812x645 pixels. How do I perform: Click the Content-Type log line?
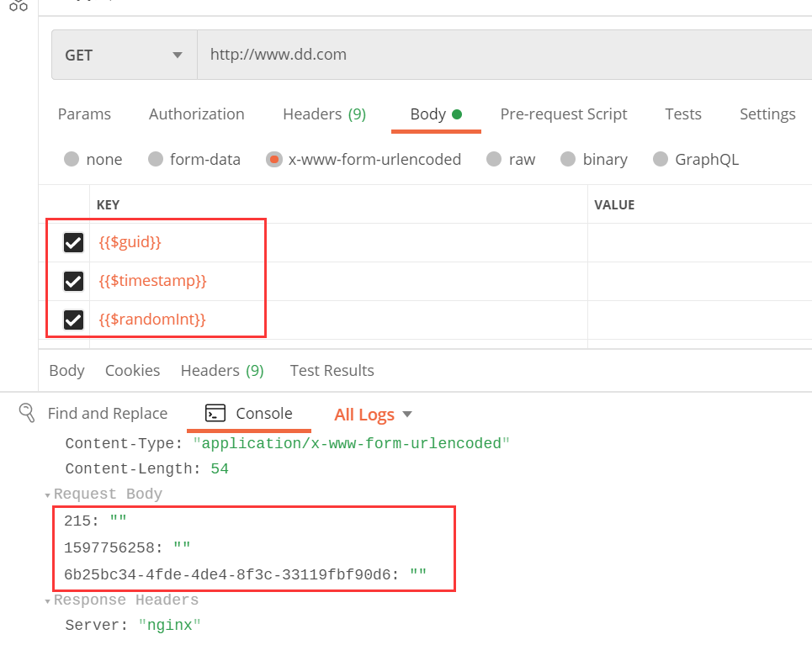pos(288,444)
